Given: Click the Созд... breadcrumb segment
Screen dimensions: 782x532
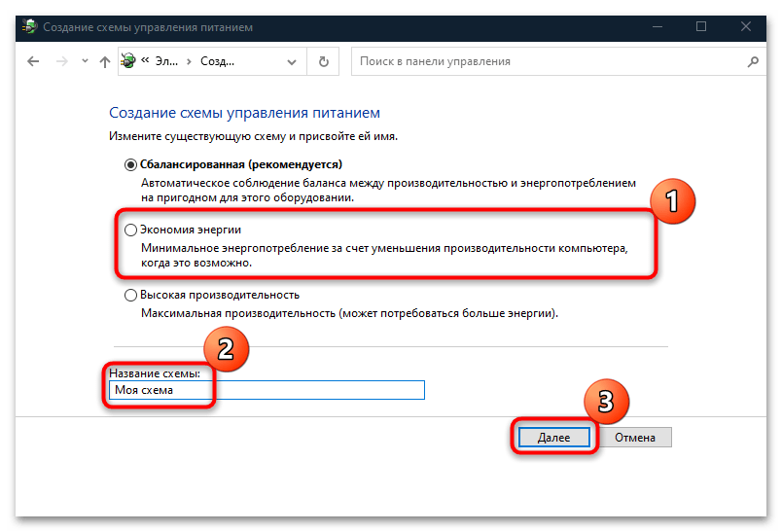Looking at the screenshot, I should point(217,61).
